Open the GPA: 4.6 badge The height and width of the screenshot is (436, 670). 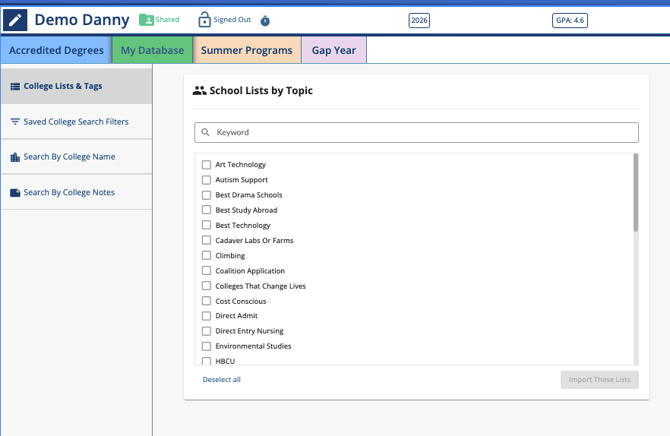coord(569,20)
